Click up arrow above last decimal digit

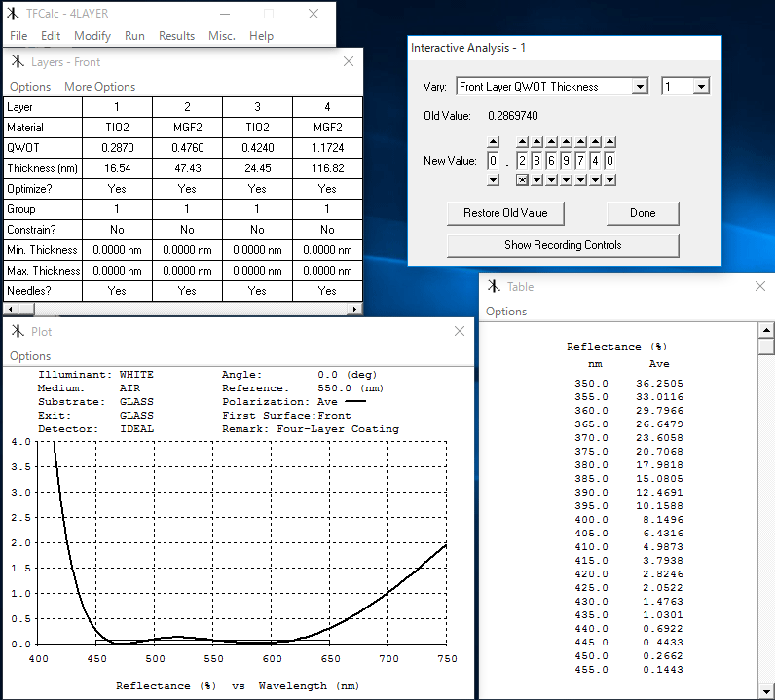point(609,142)
